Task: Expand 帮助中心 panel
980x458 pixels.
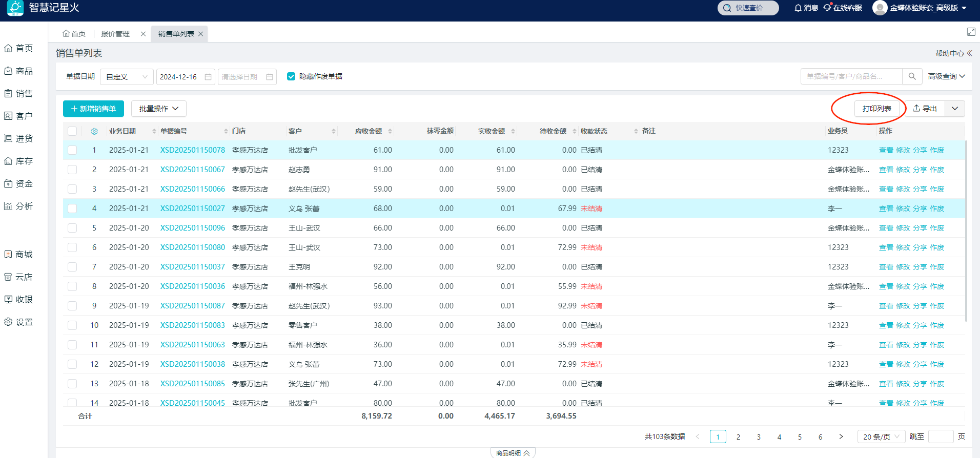Action: coord(954,53)
